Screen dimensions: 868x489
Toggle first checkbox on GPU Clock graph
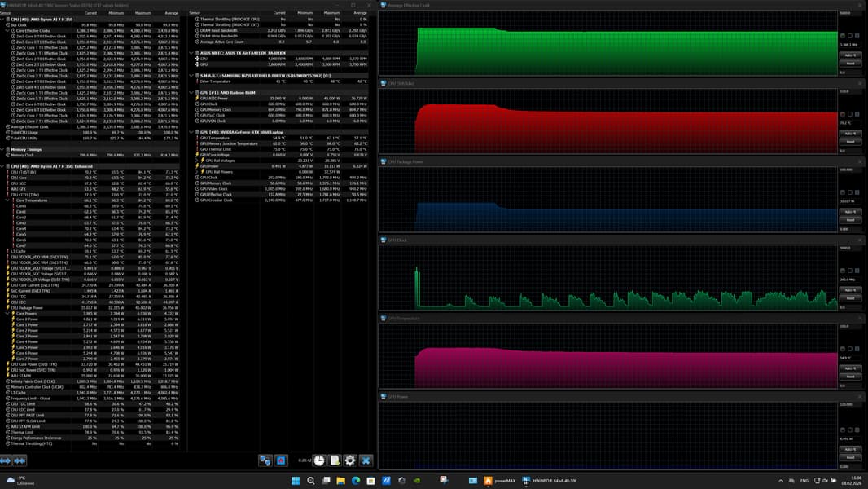pos(843,271)
